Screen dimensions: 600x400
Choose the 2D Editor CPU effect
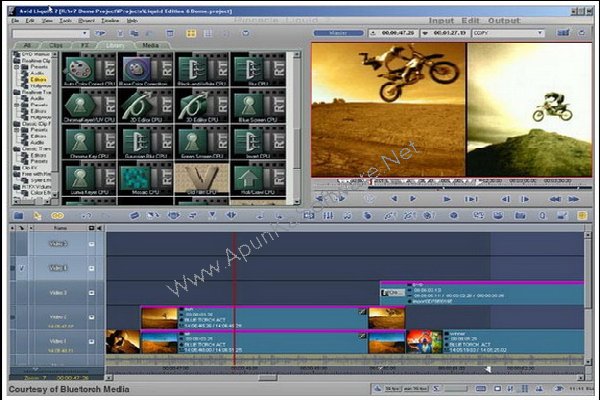tap(145, 106)
